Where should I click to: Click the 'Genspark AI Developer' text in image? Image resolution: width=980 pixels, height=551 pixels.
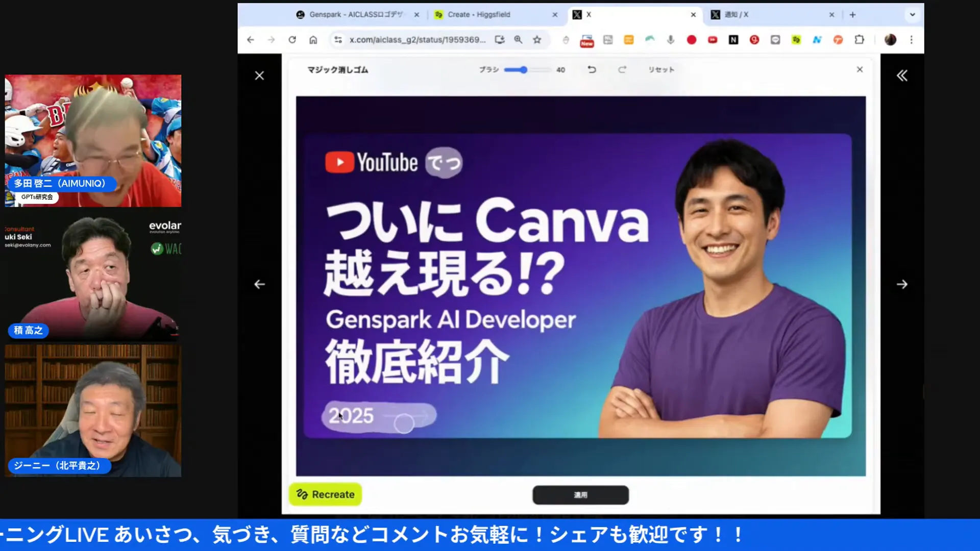(x=451, y=320)
